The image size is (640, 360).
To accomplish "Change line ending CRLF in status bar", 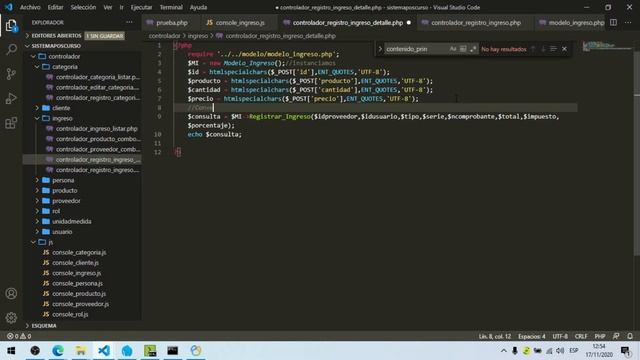I will (x=581, y=336).
